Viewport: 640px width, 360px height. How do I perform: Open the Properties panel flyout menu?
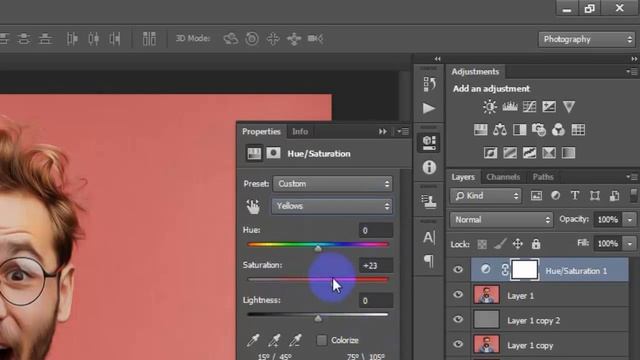pyautogui.click(x=403, y=131)
